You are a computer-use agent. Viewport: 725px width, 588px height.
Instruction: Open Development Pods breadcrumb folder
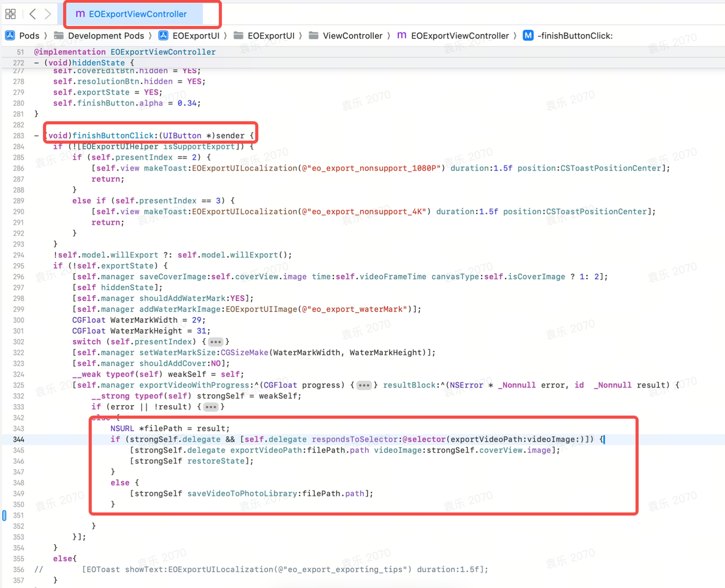click(x=106, y=36)
